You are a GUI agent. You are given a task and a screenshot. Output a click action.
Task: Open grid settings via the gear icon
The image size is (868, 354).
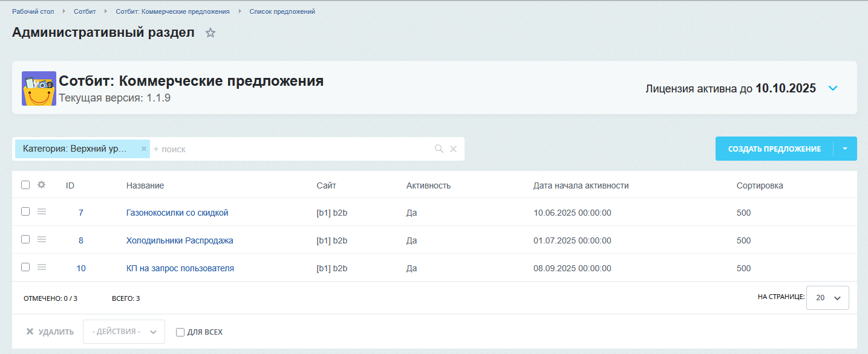coord(41,185)
